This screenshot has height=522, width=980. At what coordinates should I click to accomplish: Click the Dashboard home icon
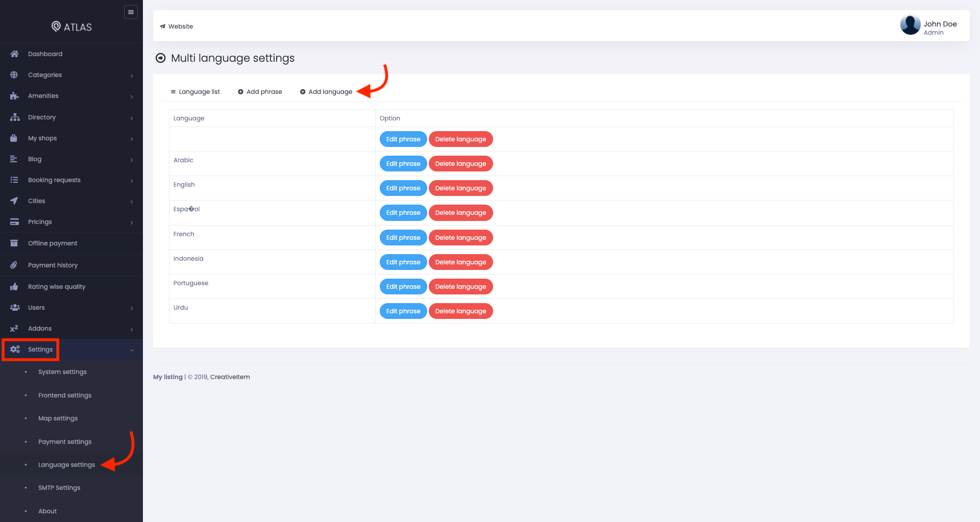pyautogui.click(x=14, y=54)
